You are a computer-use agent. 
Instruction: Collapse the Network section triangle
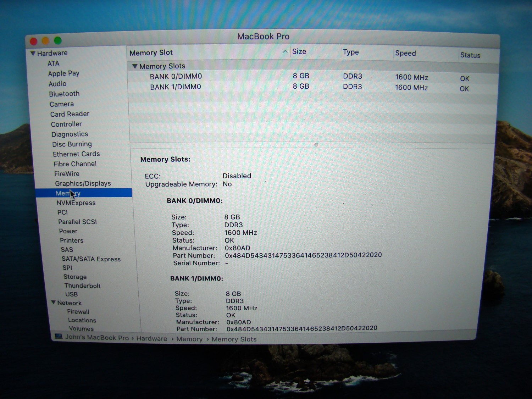(x=54, y=303)
